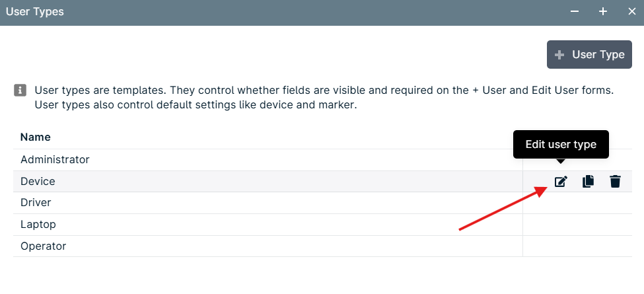This screenshot has height=294, width=644.
Task: Delete the Device user type with trash icon
Action: pyautogui.click(x=615, y=181)
